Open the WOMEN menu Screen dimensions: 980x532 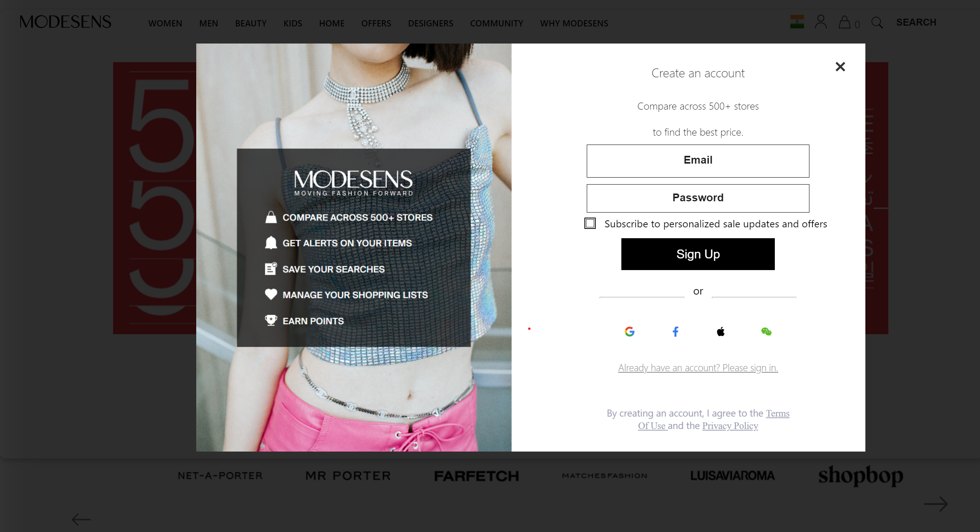click(x=165, y=23)
